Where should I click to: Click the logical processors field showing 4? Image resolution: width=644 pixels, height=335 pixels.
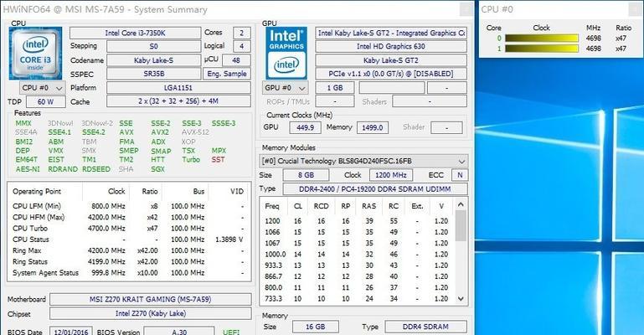click(241, 46)
